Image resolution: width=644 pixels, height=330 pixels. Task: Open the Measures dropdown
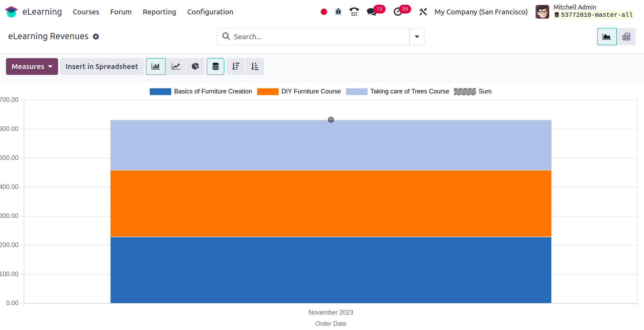pyautogui.click(x=32, y=66)
